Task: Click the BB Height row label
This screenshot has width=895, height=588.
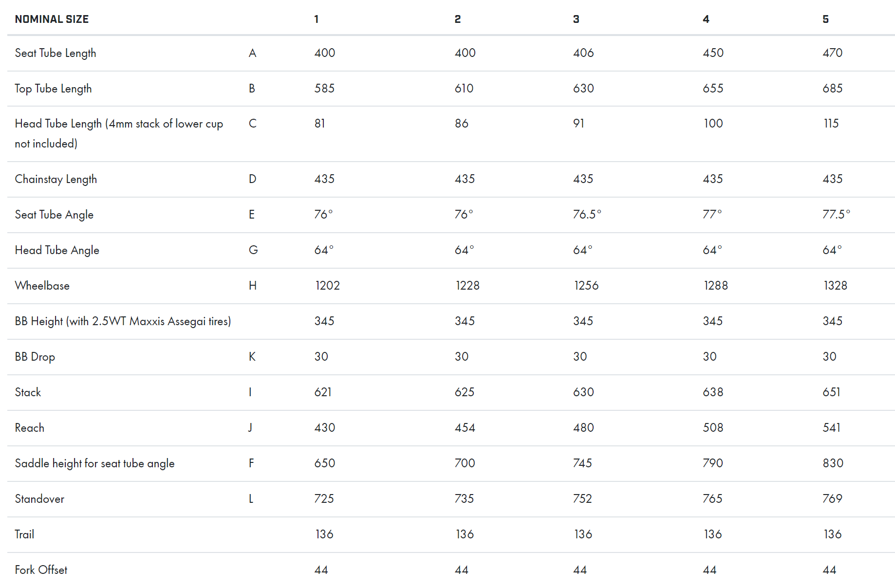Action: [x=123, y=321]
